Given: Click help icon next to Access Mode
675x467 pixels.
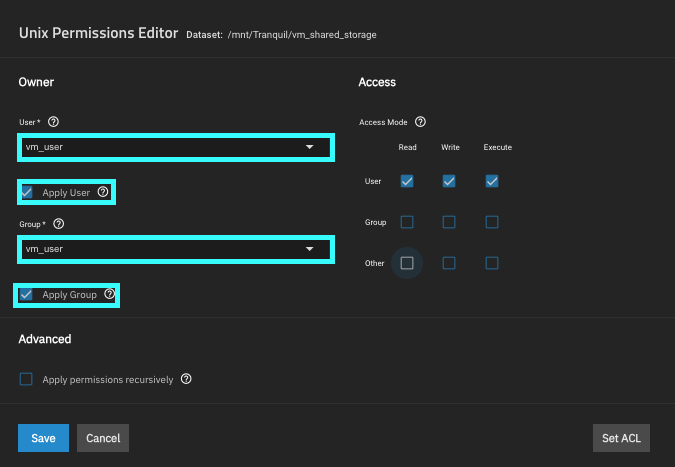Looking at the screenshot, I should [420, 122].
